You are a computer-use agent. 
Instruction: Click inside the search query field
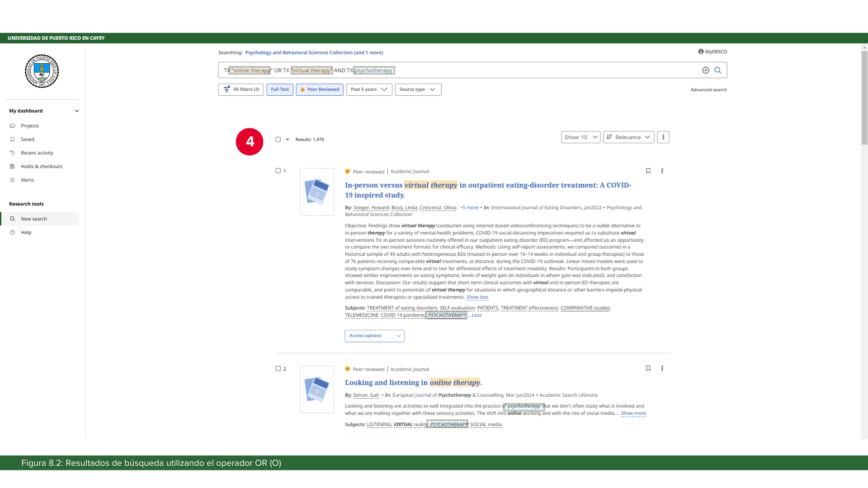[x=542, y=70]
